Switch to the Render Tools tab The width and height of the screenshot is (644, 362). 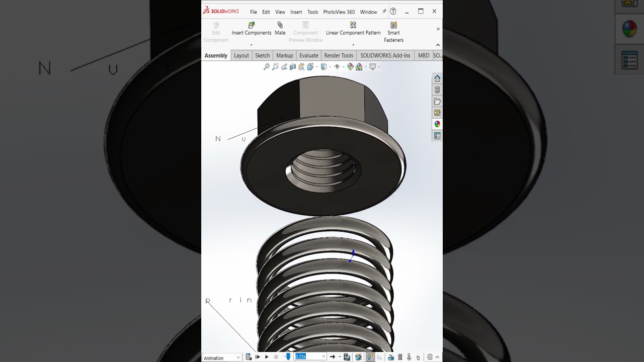(339, 55)
